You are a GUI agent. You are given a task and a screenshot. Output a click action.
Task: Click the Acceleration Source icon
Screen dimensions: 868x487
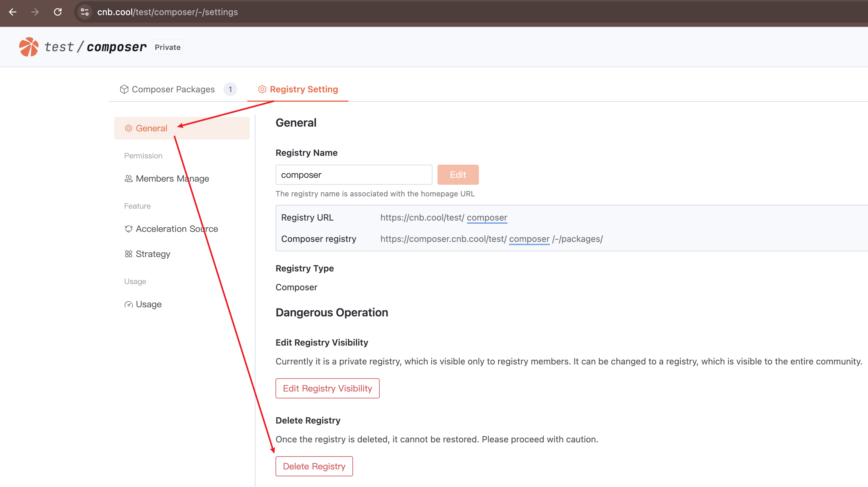pos(128,229)
